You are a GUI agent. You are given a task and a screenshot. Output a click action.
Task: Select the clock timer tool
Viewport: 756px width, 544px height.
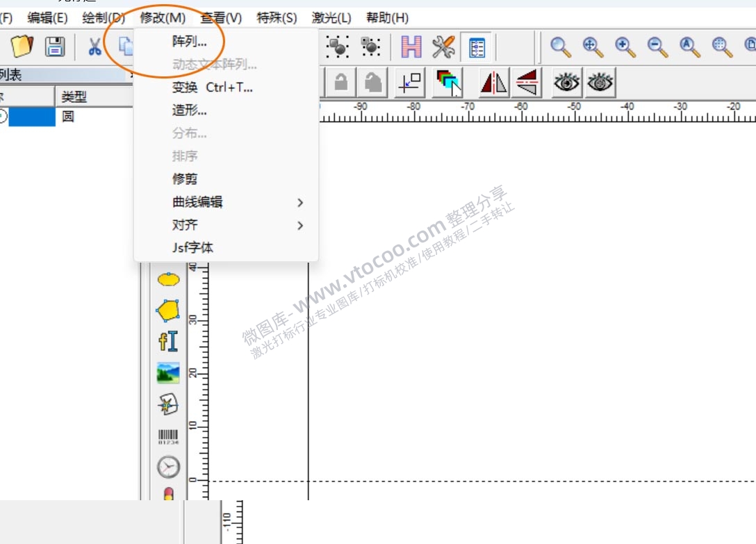[168, 467]
